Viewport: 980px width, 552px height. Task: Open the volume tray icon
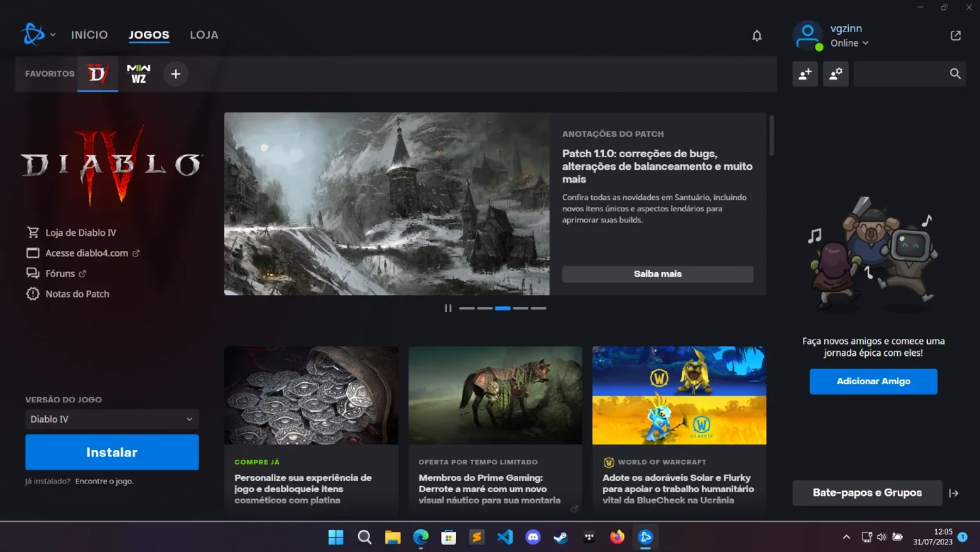click(x=881, y=537)
